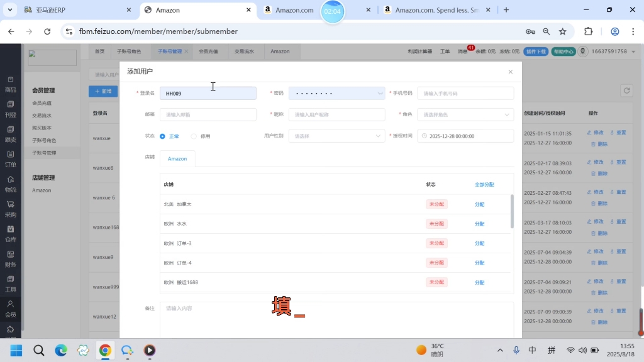Image resolution: width=644 pixels, height=362 pixels.
Task: Click 删除 for the 2025-01-15 11:01:35 row
Action: coord(599,144)
